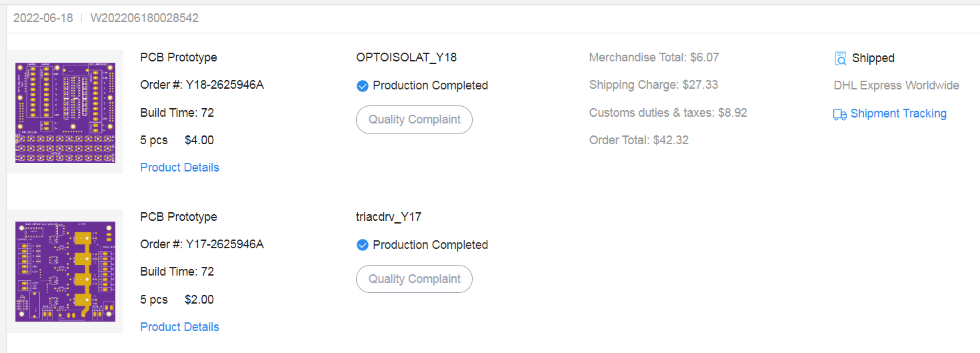980x353 pixels.
Task: Open the Shipment Tracking link
Action: pyautogui.click(x=898, y=113)
